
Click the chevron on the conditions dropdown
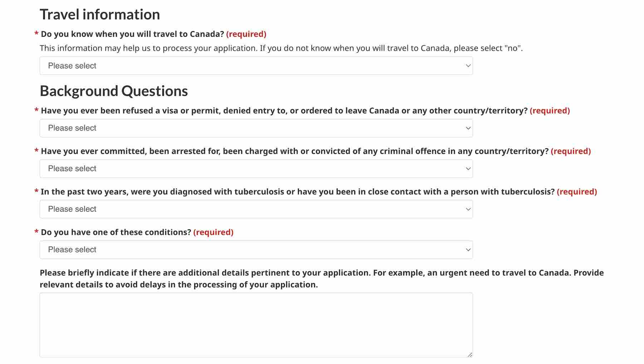[x=468, y=249]
